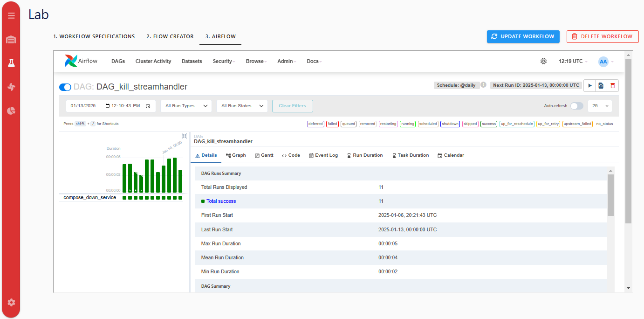Open the All Run States dropdown
Image resolution: width=644 pixels, height=319 pixels.
[x=242, y=106]
